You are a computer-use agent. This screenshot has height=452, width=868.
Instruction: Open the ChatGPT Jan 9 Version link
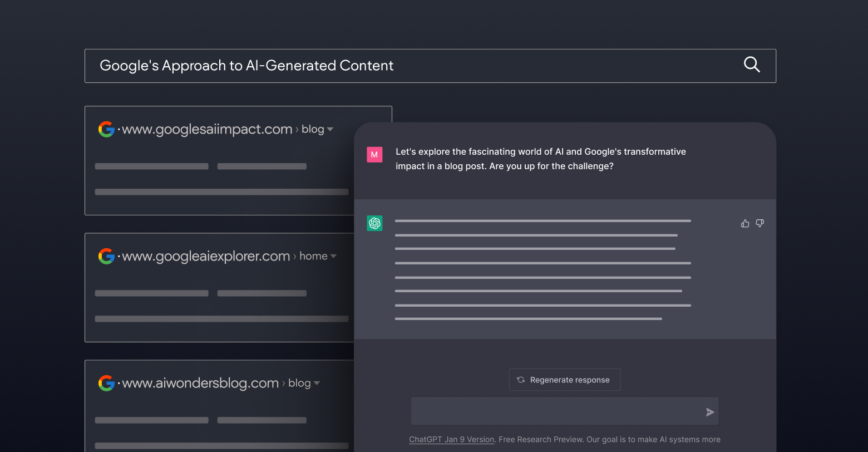coord(451,439)
